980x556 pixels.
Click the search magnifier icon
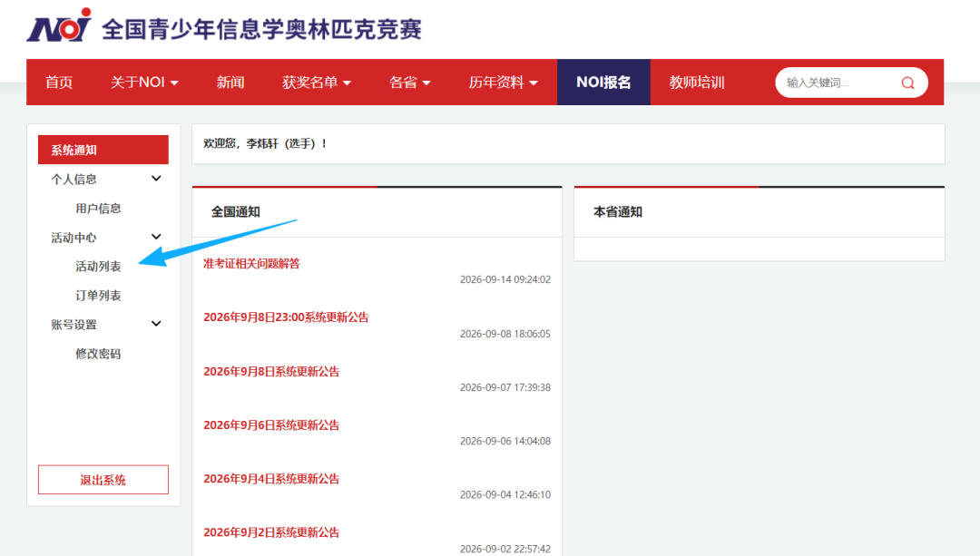[907, 83]
